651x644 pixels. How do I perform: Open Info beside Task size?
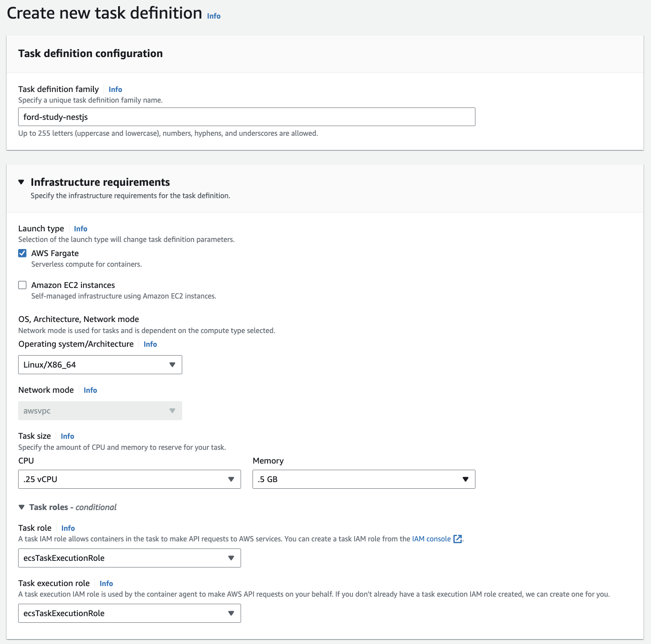tap(67, 436)
